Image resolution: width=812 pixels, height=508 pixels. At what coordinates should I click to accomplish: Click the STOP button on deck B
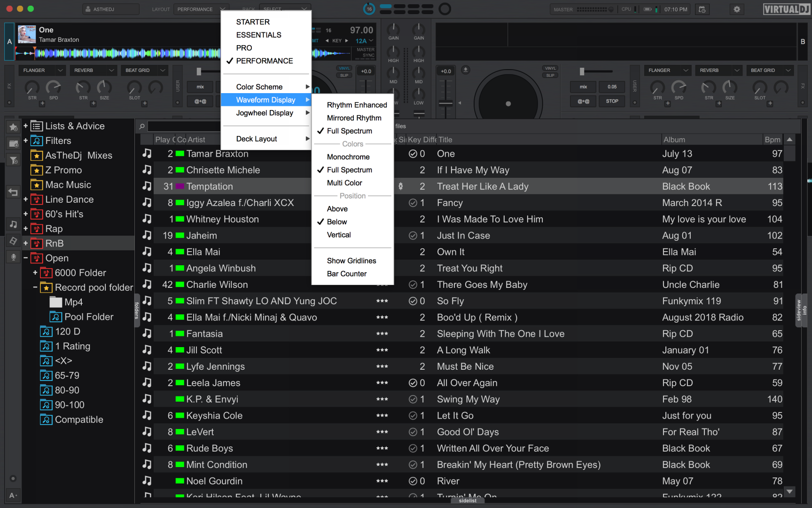[612, 101]
